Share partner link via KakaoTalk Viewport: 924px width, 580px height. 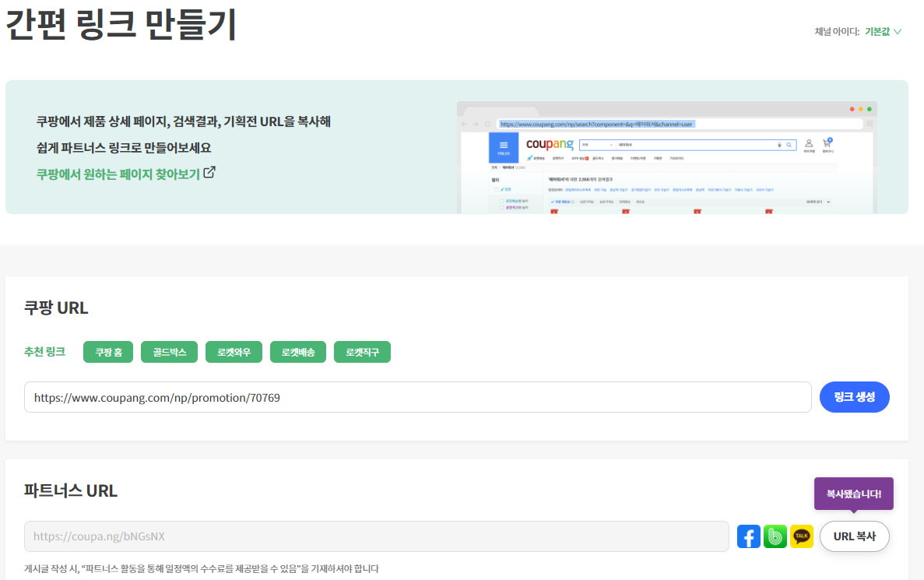click(802, 536)
